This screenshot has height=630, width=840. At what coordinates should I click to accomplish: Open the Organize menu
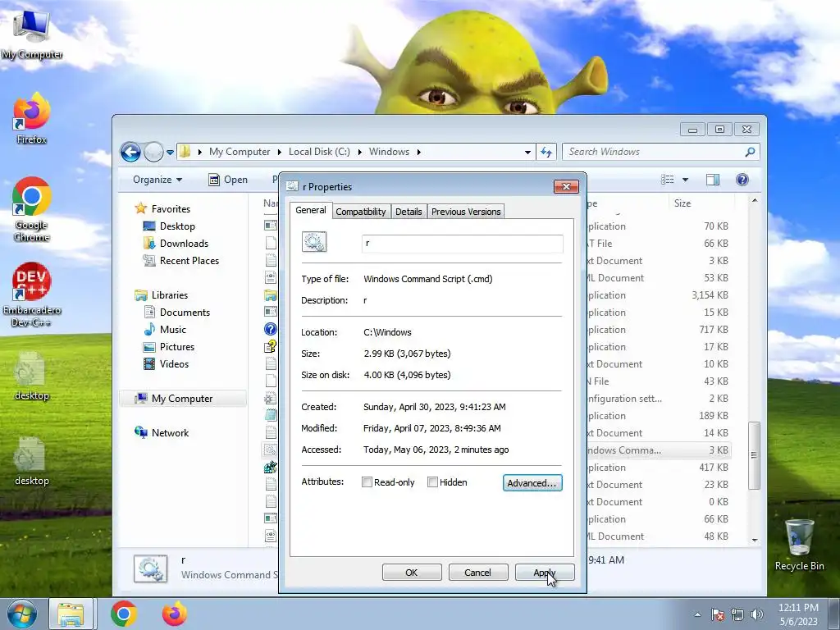tap(157, 180)
